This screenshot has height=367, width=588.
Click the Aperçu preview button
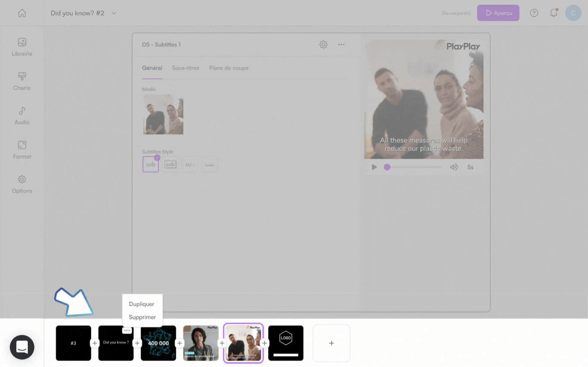click(x=498, y=13)
